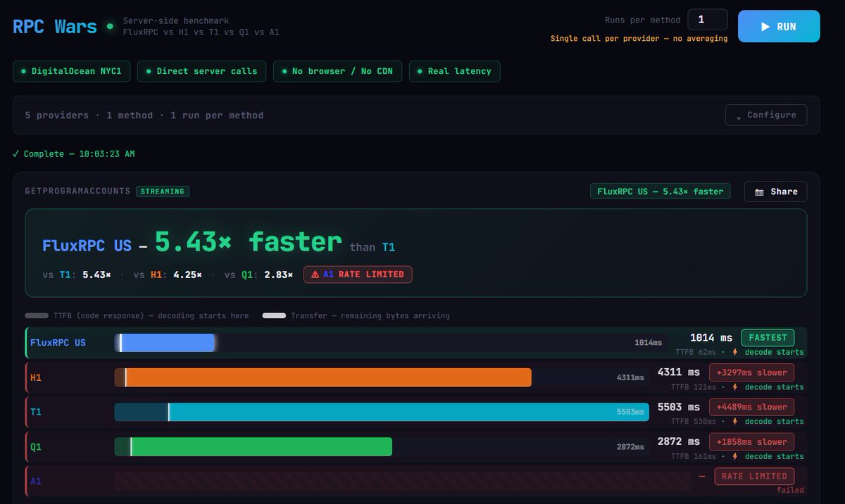Click the A1 RATE LIMITED warning badge

358,275
